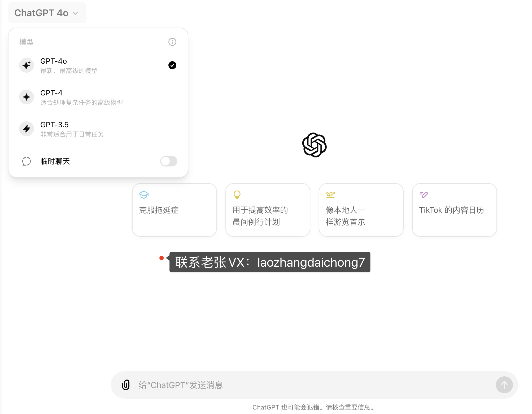Viewport: 532px width, 414px height.
Task: Open the 像本地人一样游览首尔 suggestion card
Action: click(x=361, y=210)
